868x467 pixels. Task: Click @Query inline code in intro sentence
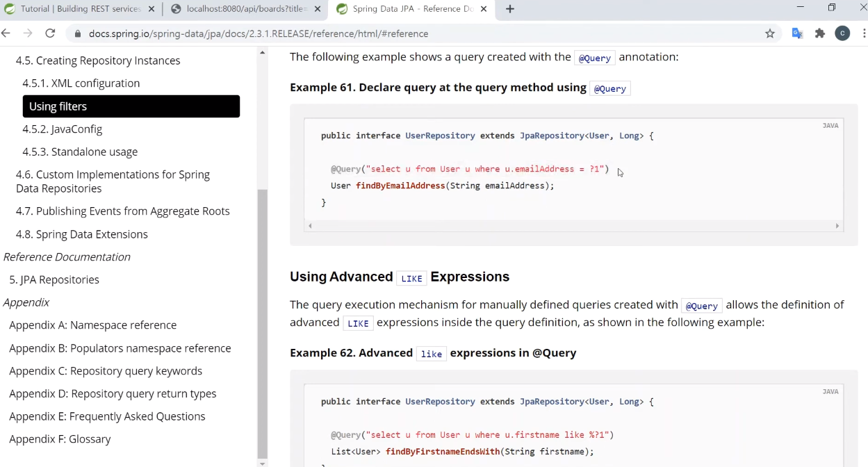click(595, 58)
